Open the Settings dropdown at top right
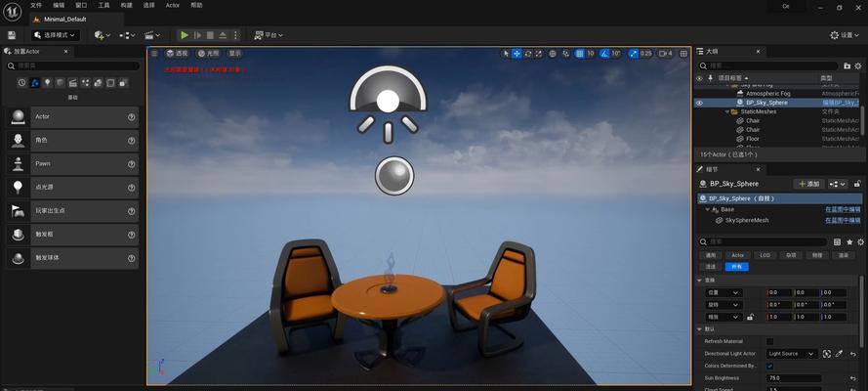 (846, 35)
